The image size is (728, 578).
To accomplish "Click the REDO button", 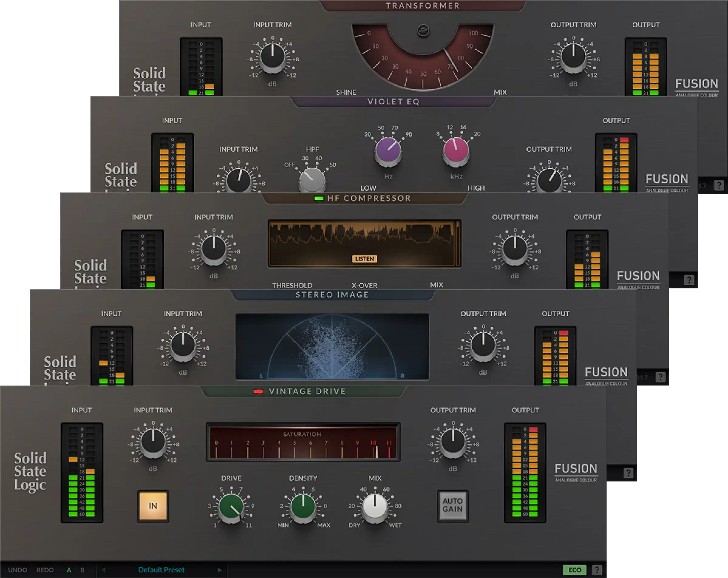I will click(45, 570).
